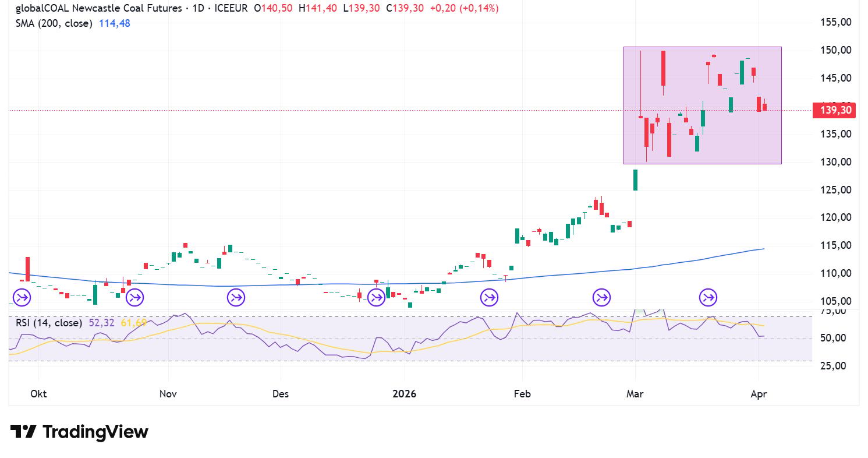
Task: Click the RSI (14, close) indicator legend
Action: [48, 322]
